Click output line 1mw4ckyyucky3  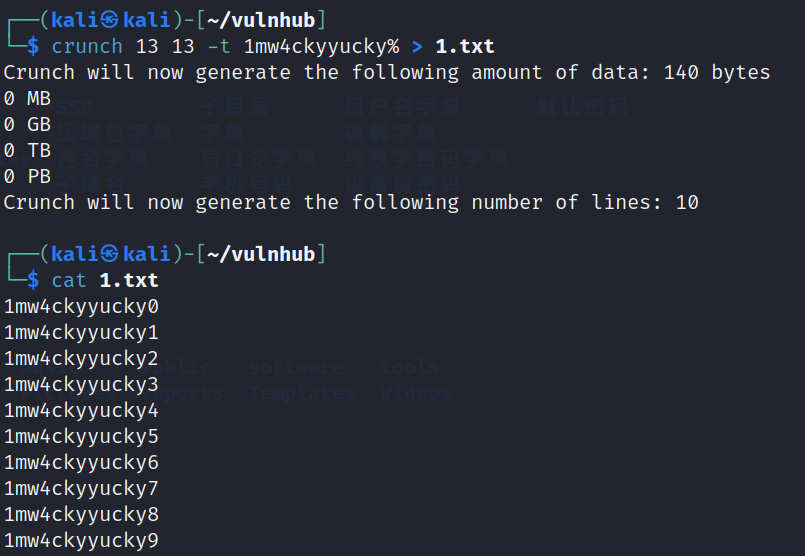(x=82, y=385)
